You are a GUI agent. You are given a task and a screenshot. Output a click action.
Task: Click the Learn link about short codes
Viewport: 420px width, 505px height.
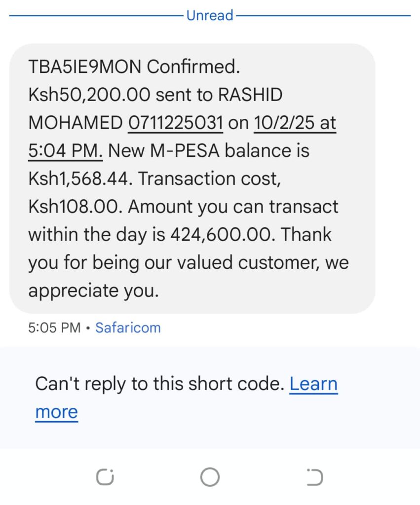point(313,384)
